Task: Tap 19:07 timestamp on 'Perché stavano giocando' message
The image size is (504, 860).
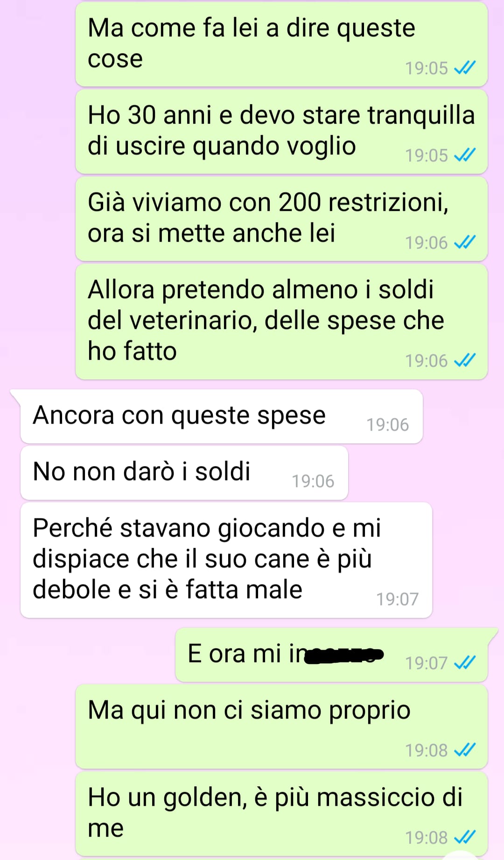Action: click(x=398, y=599)
